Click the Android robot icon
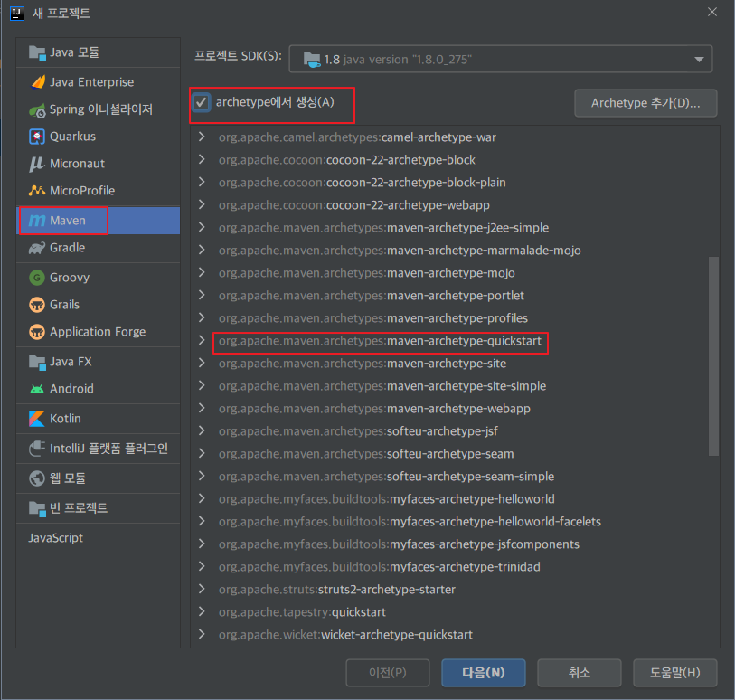 37,389
